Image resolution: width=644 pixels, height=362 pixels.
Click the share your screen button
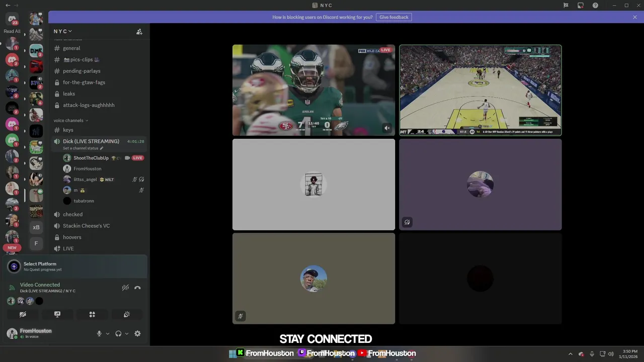pyautogui.click(x=57, y=314)
